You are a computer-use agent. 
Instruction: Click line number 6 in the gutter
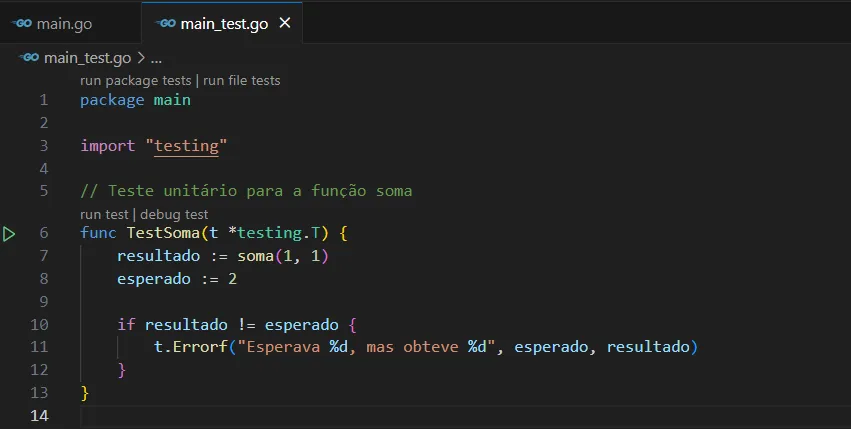pos(43,233)
